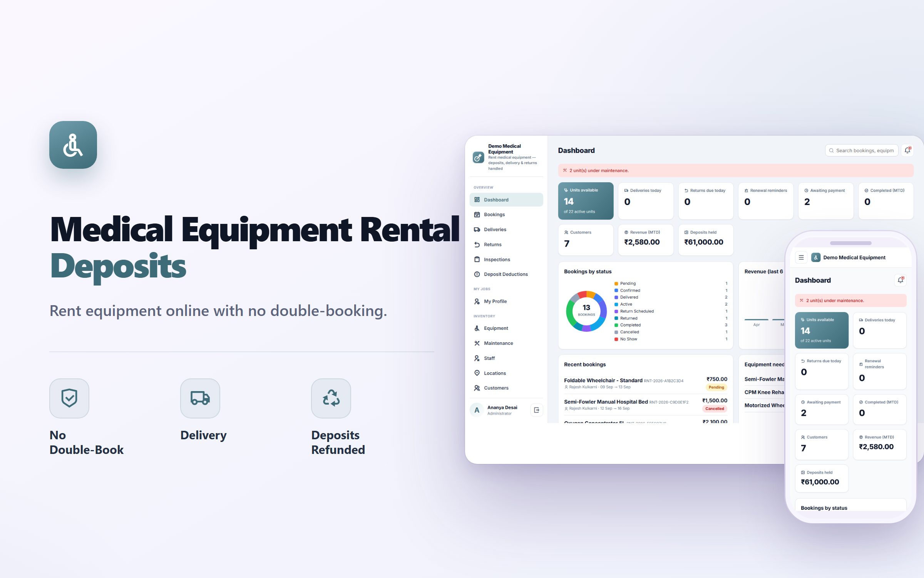
Task: Open the Foldable Wheelchair - Standard booking
Action: click(646, 383)
